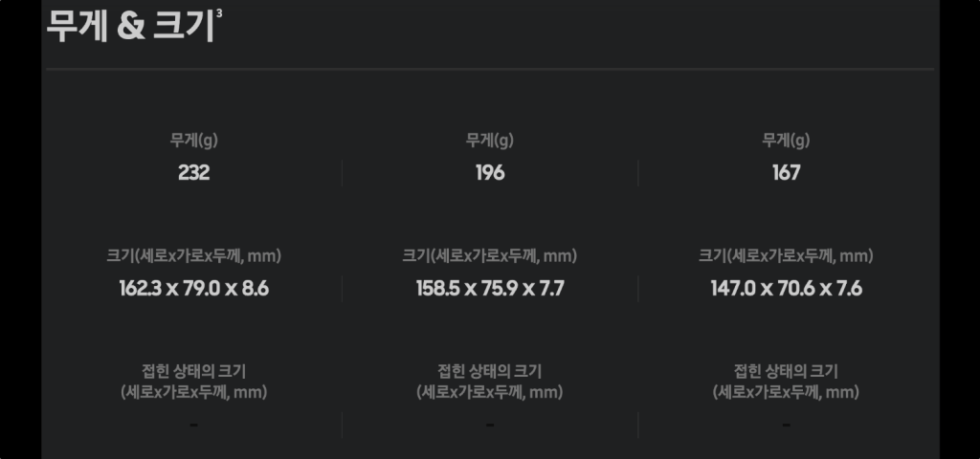Click the 크기 label above 158.5 x 75.9 x 7.7
980x459 pixels.
pos(490,255)
